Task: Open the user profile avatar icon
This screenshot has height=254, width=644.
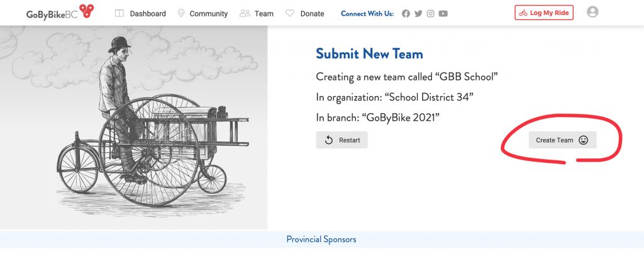Action: click(592, 12)
